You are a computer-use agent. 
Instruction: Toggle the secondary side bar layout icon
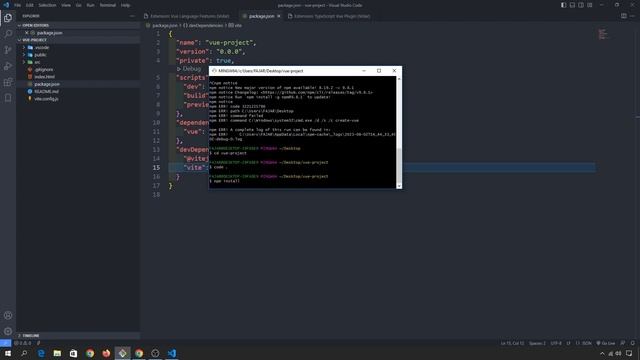pyautogui.click(x=581, y=5)
